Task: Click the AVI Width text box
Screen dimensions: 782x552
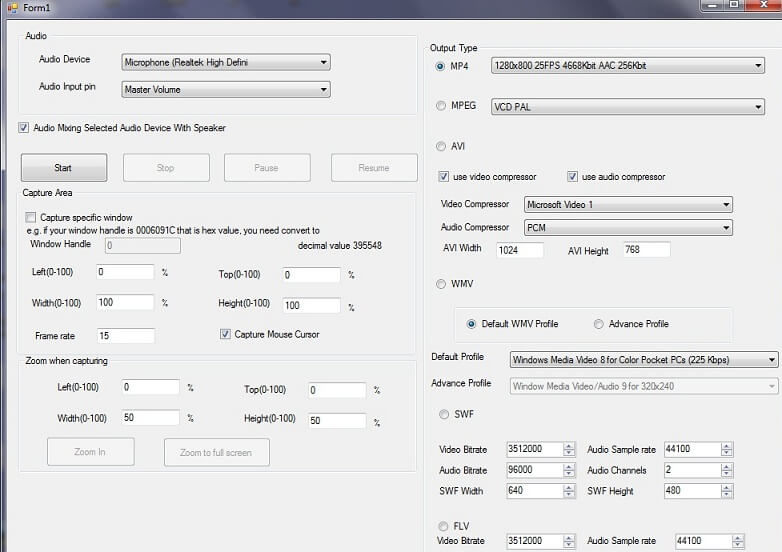Action: 520,250
